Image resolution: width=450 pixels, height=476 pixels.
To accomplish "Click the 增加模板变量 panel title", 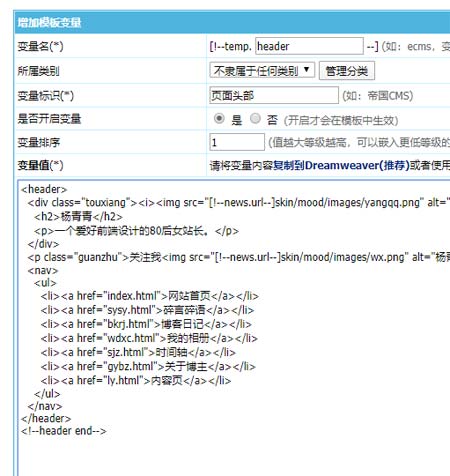I will [x=49, y=23].
